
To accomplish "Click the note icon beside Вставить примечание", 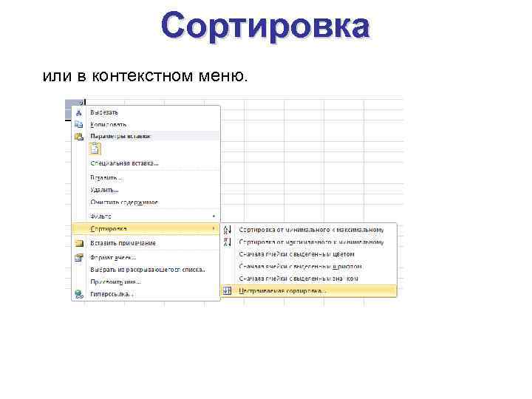I will point(79,243).
